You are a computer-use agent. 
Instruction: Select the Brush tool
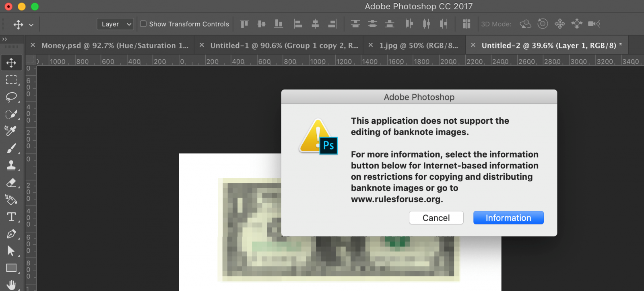click(11, 148)
